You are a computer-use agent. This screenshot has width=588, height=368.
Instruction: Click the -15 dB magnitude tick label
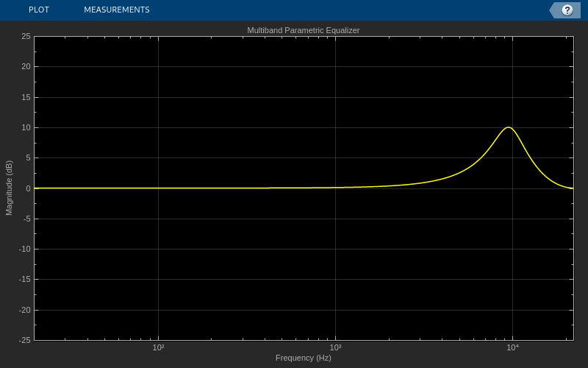pyautogui.click(x=25, y=280)
